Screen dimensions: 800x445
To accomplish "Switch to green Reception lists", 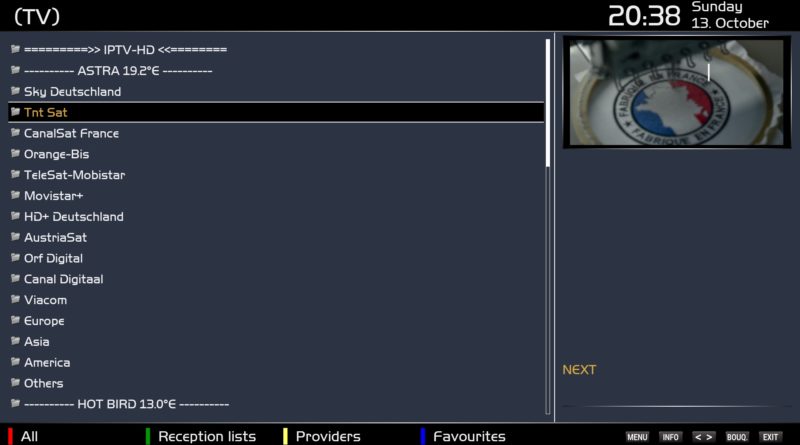I will tap(201, 436).
